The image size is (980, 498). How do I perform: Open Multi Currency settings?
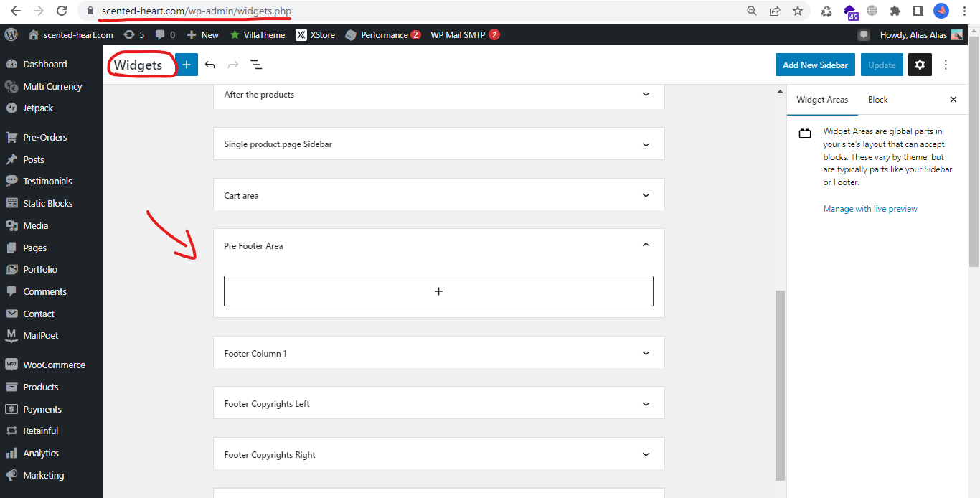52,86
